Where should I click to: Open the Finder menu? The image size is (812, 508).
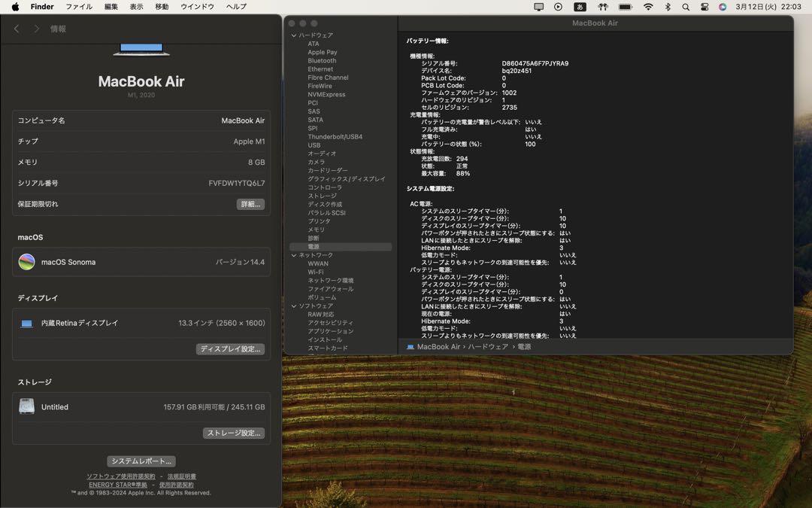(x=42, y=7)
